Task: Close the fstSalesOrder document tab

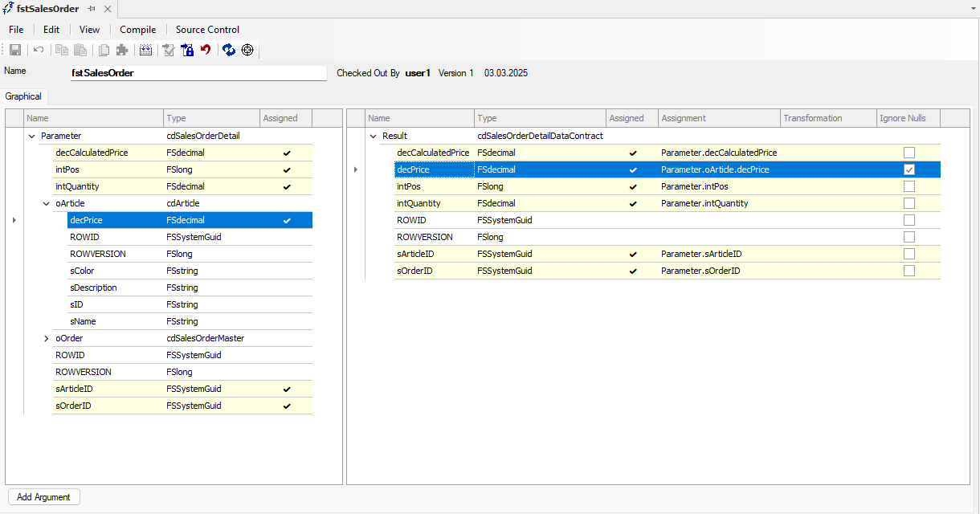Action: (x=108, y=9)
